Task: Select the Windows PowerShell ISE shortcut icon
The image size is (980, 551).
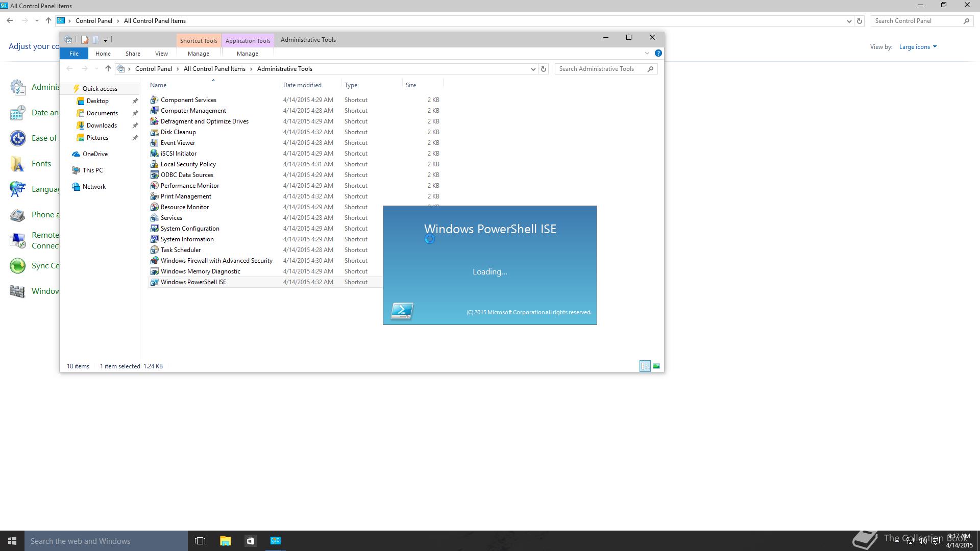Action: pyautogui.click(x=154, y=282)
